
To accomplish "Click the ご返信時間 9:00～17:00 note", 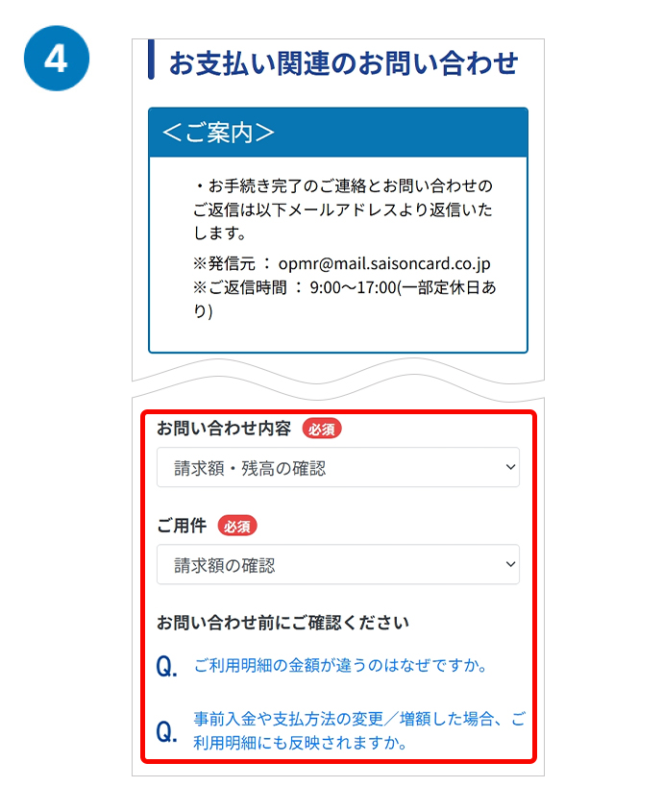I will point(344,299).
